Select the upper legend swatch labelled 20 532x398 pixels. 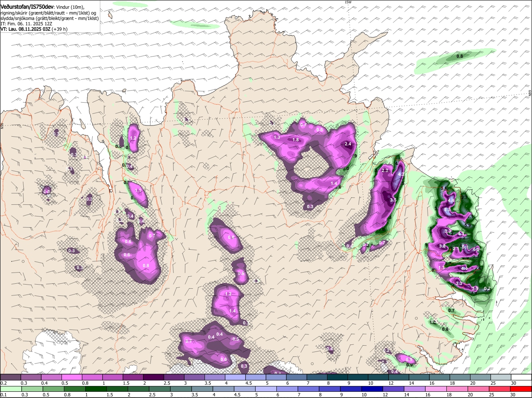(480, 377)
